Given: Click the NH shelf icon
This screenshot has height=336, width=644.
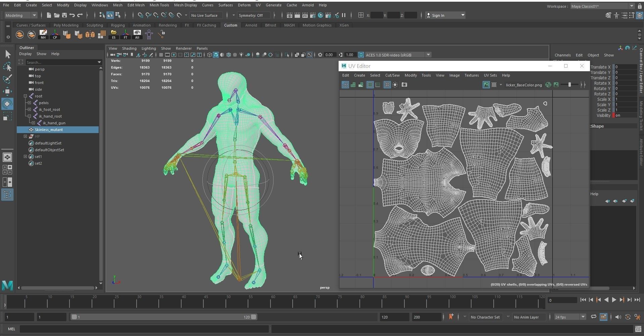Looking at the screenshot, I should [43, 34].
